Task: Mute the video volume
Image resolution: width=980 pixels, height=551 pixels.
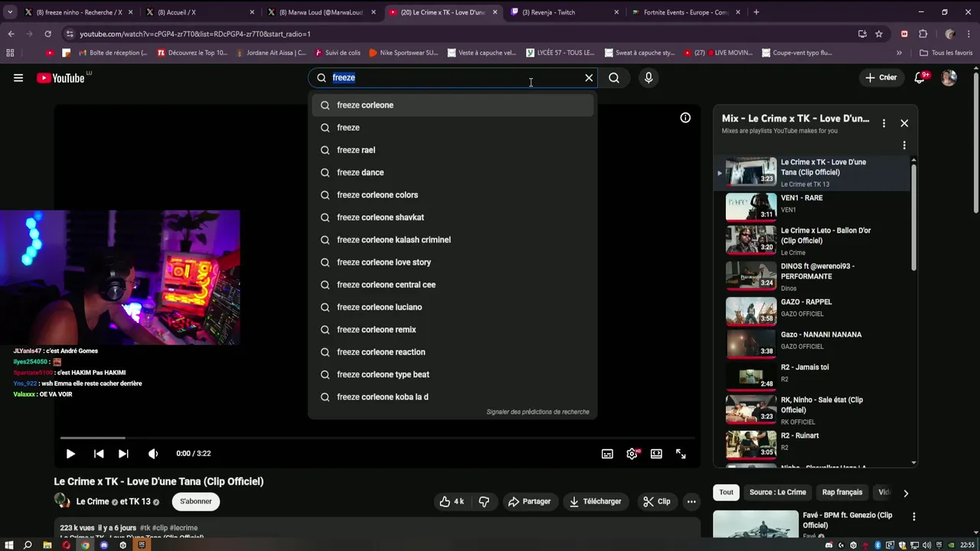Action: click(153, 454)
